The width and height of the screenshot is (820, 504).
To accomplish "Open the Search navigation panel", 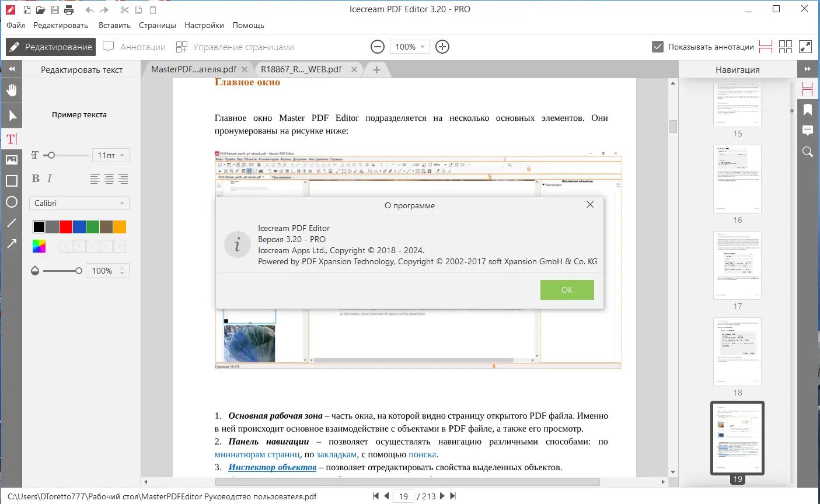I will tap(808, 152).
